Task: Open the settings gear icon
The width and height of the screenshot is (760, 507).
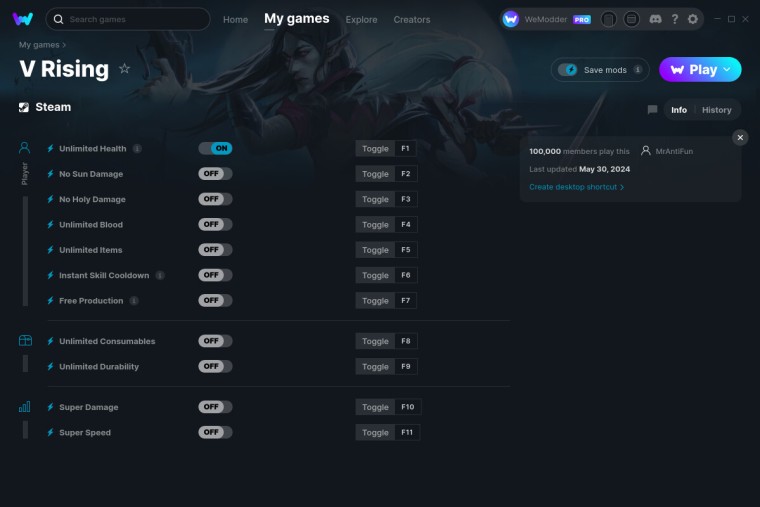Action: 693,19
